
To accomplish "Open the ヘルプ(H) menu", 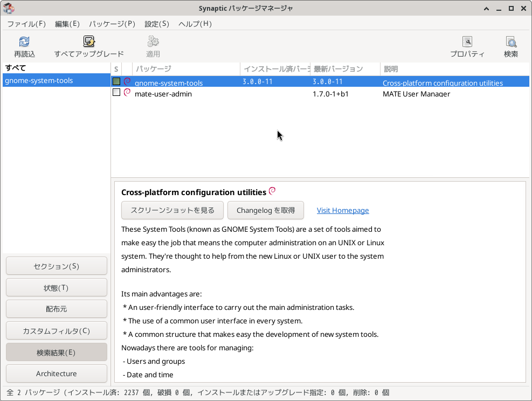I will click(x=195, y=24).
